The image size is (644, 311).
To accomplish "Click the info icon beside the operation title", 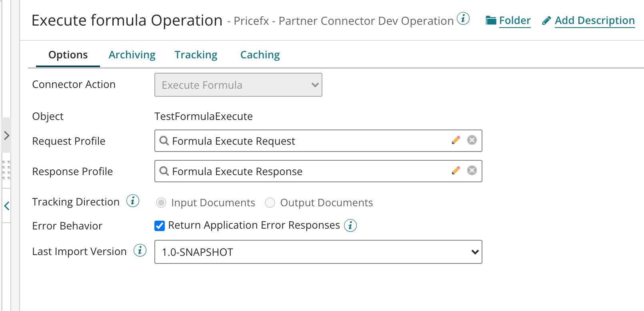I will [463, 19].
